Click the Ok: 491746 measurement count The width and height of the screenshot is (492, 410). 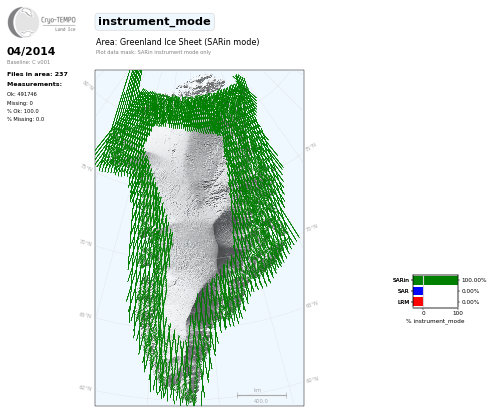[x=22, y=94]
